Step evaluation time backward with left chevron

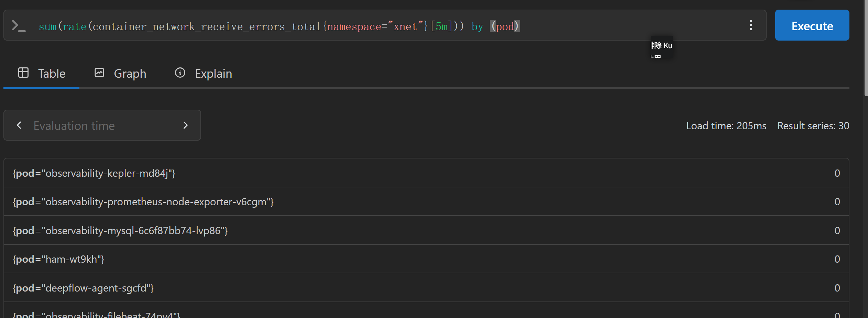coord(19,125)
